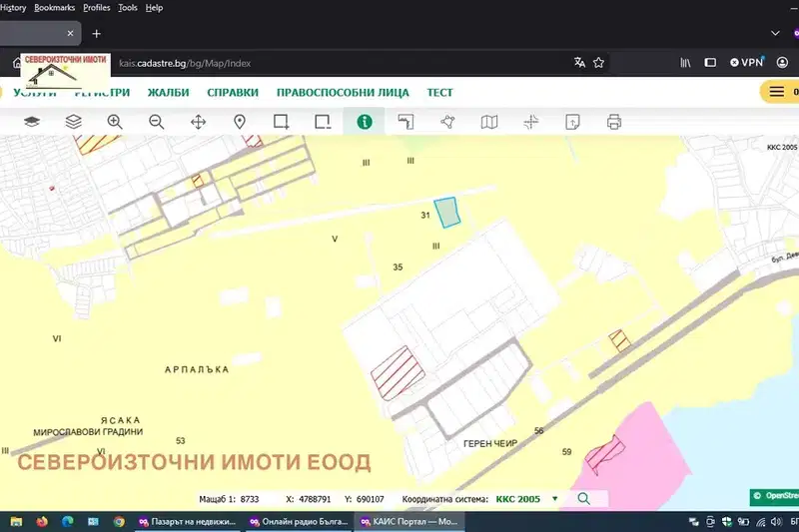The height and width of the screenshot is (532, 799).
Task: Open Firefox from the taskbar
Action: tap(42, 522)
